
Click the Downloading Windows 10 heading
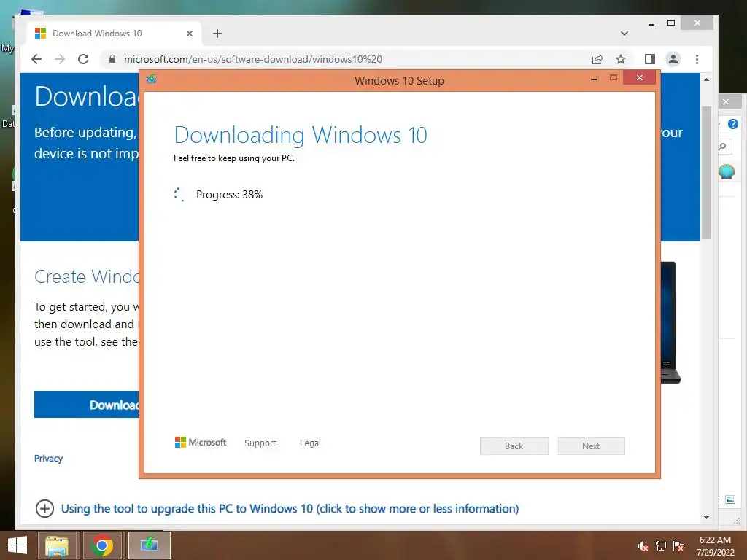pyautogui.click(x=301, y=135)
